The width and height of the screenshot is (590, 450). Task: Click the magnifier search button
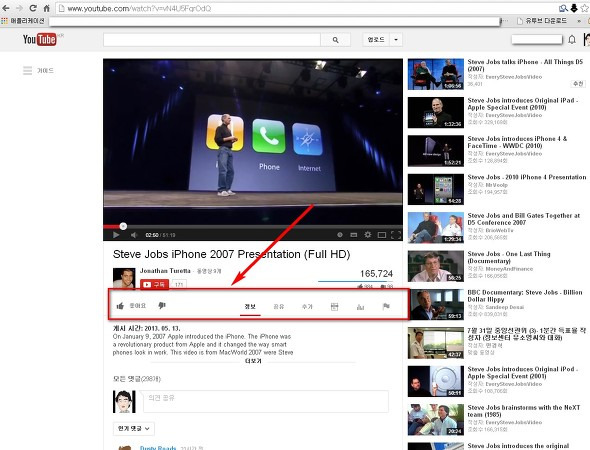(x=335, y=40)
